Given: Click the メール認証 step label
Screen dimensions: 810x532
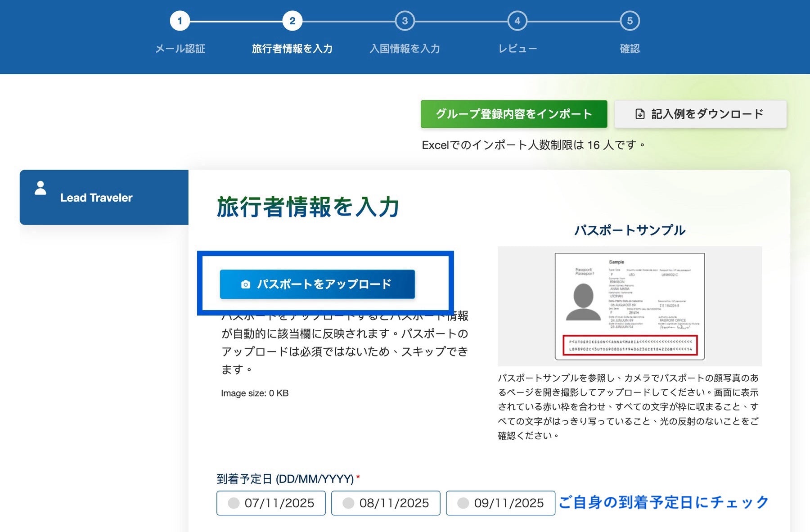Looking at the screenshot, I should tap(181, 49).
